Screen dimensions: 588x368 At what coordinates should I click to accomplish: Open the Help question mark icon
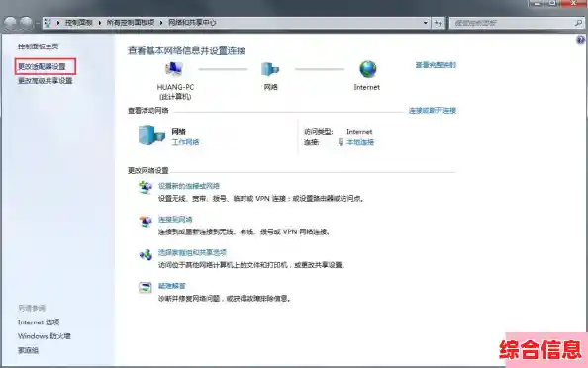tap(580, 40)
